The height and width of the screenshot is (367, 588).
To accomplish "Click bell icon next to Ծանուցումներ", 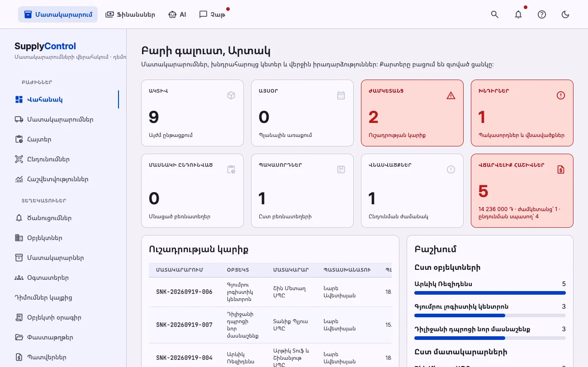I will pos(19,218).
